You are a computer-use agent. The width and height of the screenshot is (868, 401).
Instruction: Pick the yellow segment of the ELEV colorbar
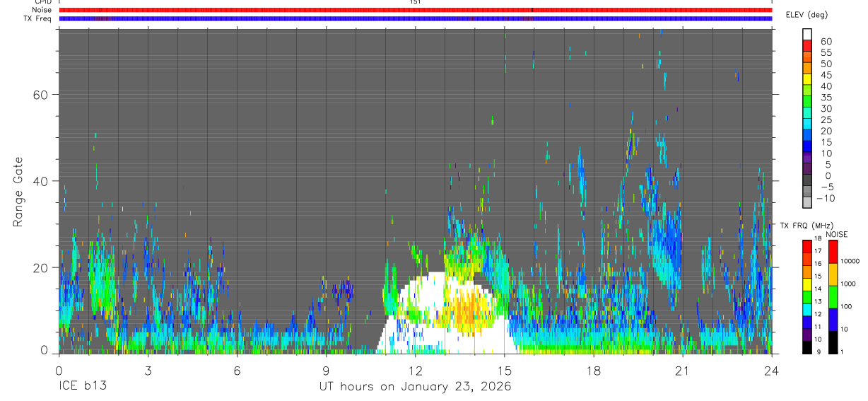click(x=807, y=78)
